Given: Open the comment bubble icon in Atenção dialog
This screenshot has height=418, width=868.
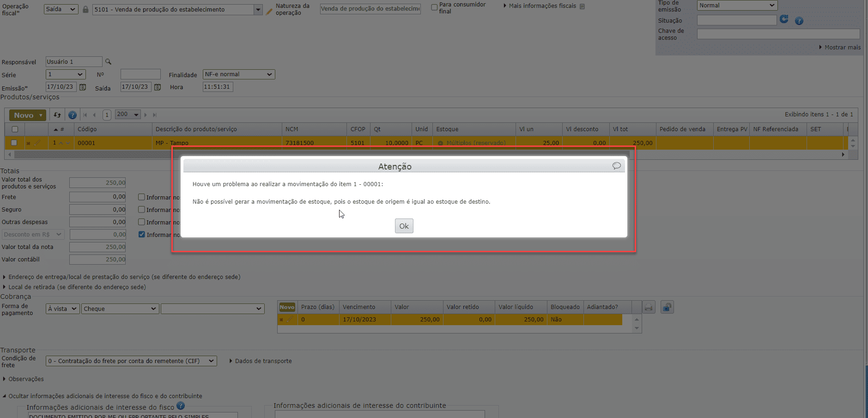Looking at the screenshot, I should [x=616, y=166].
